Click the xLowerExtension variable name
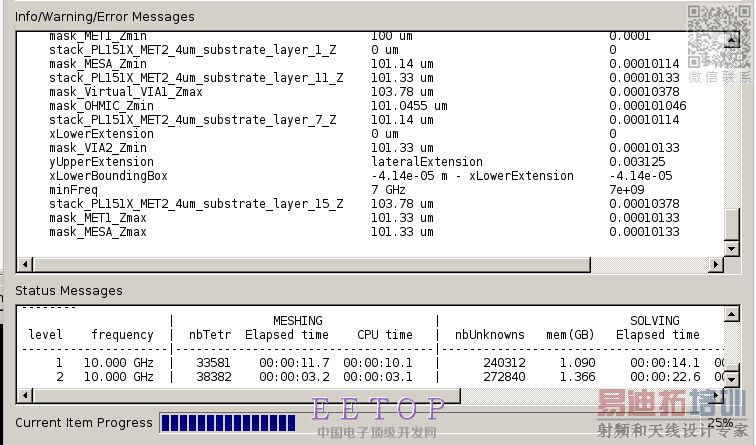 [x=101, y=134]
